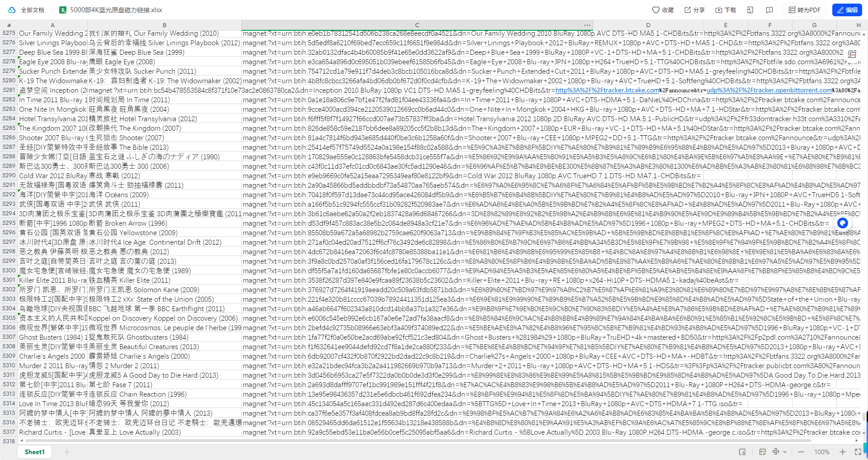The image size is (868, 460).
Task: Click horizontal scrollbar right arrow
Action: [857, 440]
